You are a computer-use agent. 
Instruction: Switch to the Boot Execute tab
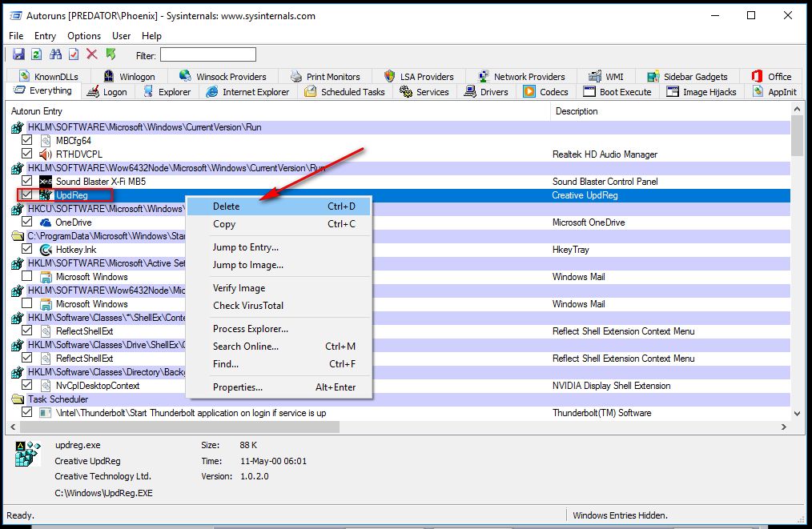point(617,91)
